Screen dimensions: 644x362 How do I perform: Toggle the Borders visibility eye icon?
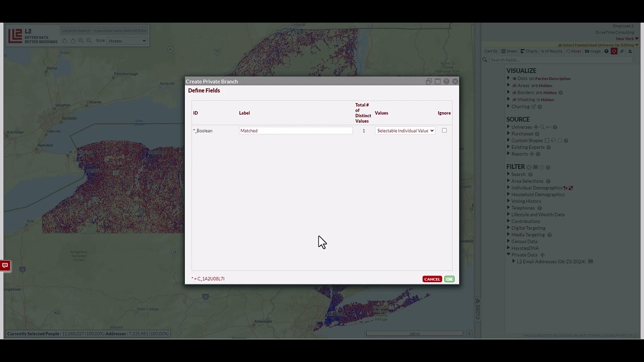coord(514,93)
